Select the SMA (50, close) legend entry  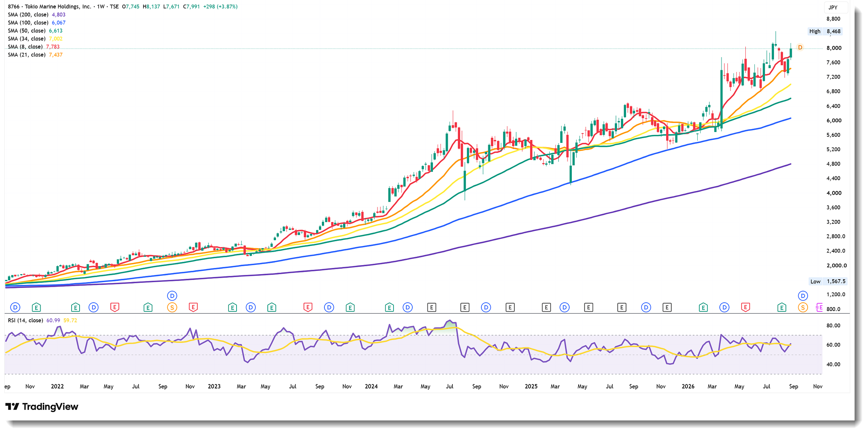coord(35,31)
